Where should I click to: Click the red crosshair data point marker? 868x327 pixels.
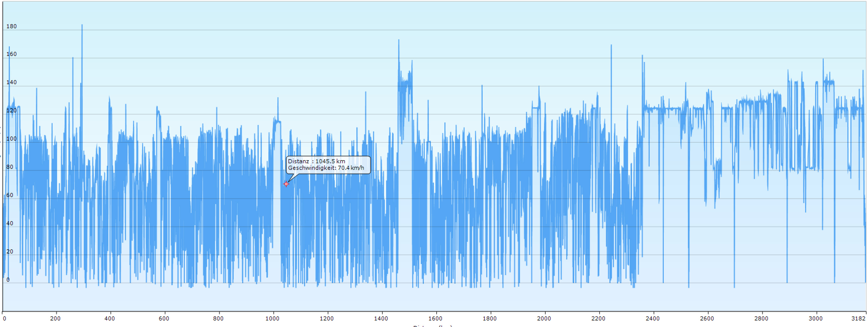click(286, 184)
